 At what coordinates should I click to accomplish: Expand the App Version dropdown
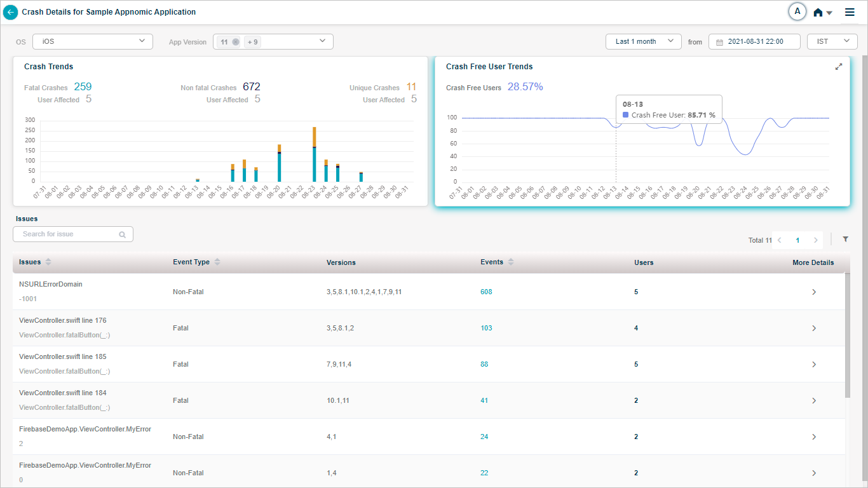pos(322,41)
